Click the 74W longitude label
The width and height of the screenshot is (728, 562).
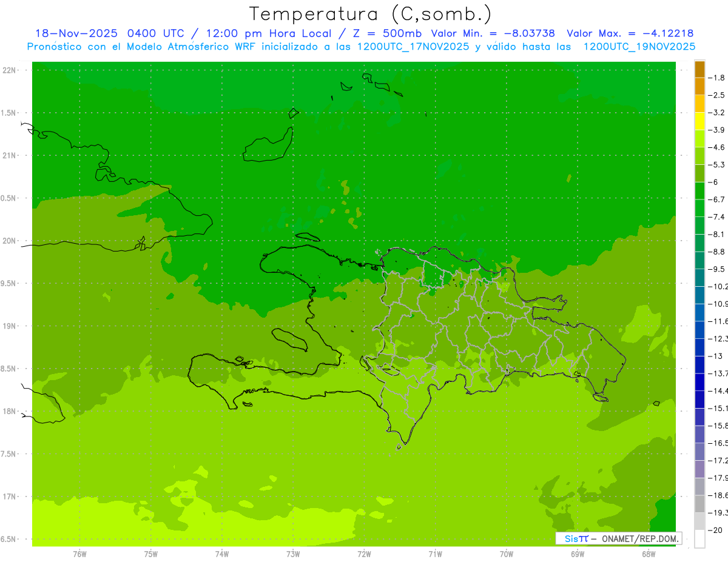(x=222, y=554)
